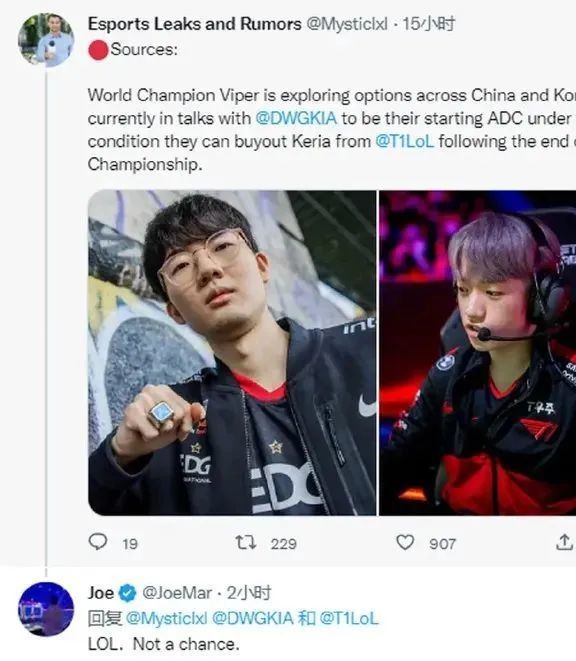
Task: Like the tweet with heart icon
Action: click(x=405, y=542)
